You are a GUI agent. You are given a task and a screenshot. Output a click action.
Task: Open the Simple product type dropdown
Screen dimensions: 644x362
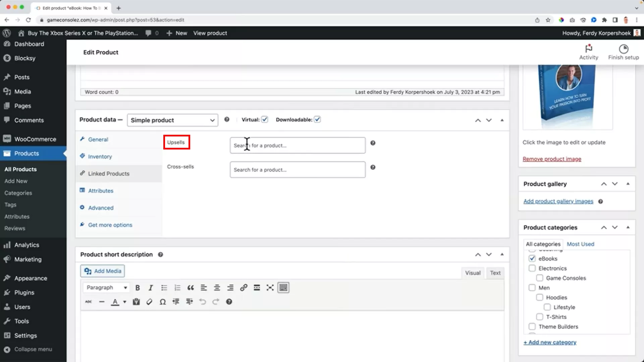point(172,120)
